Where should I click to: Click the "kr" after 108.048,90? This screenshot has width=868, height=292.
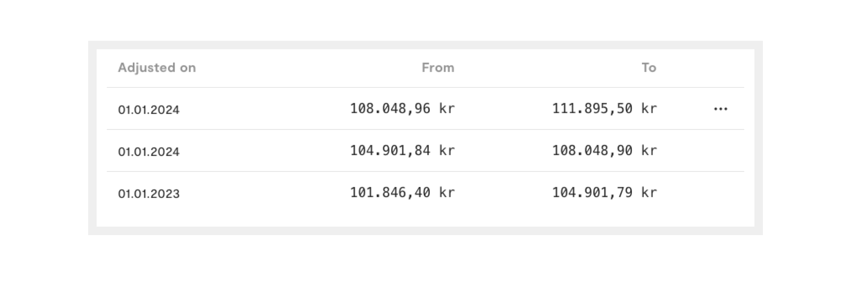coord(649,151)
